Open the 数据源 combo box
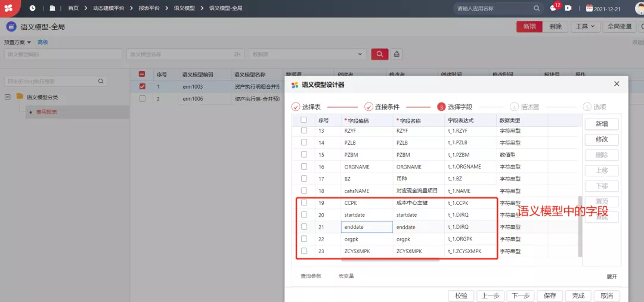Screen dimensions: 644x302 [308, 54]
